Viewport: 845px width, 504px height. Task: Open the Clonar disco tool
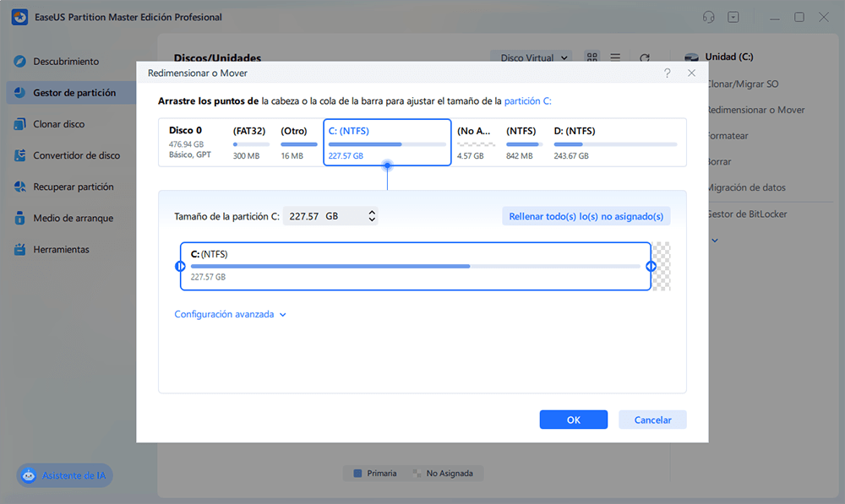[71, 124]
